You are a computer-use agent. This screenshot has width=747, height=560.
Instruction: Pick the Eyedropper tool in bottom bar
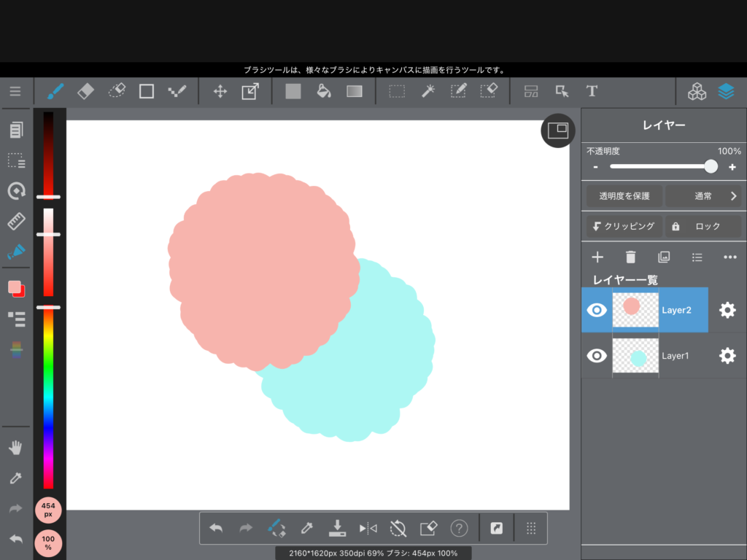tap(308, 528)
